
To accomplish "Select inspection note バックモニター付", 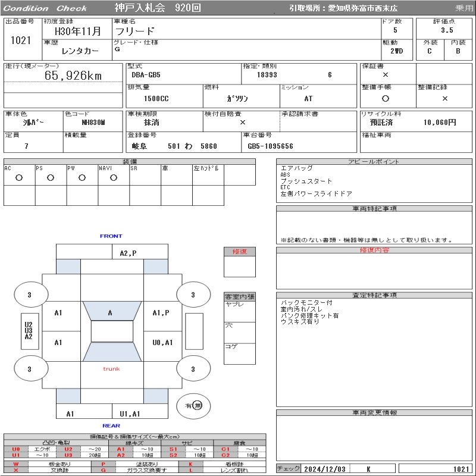I will [x=306, y=303].
